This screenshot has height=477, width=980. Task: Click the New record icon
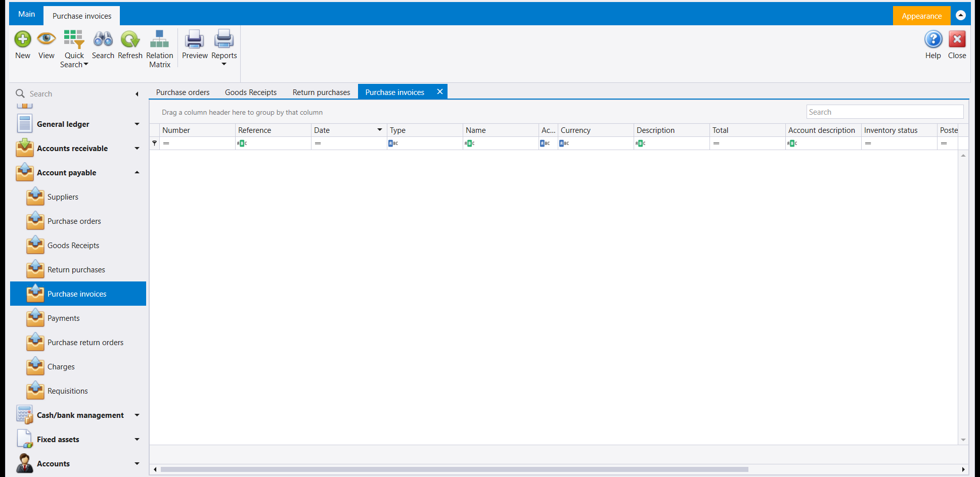[23, 39]
